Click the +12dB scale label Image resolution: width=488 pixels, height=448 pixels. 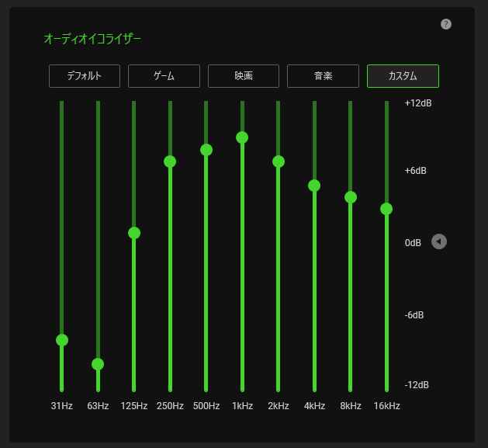[417, 103]
